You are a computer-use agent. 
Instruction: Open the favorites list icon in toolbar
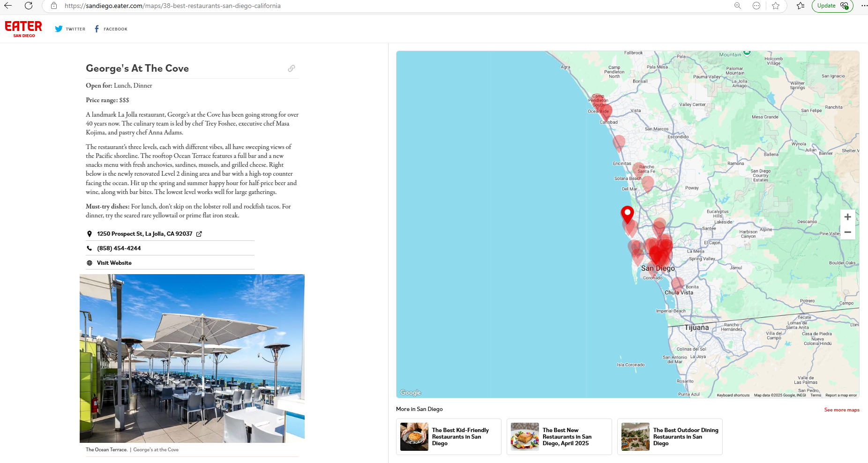click(x=801, y=6)
